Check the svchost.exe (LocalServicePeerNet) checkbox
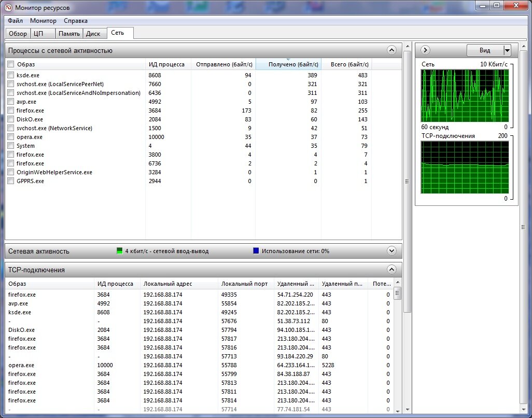The image size is (532, 418). pyautogui.click(x=11, y=84)
